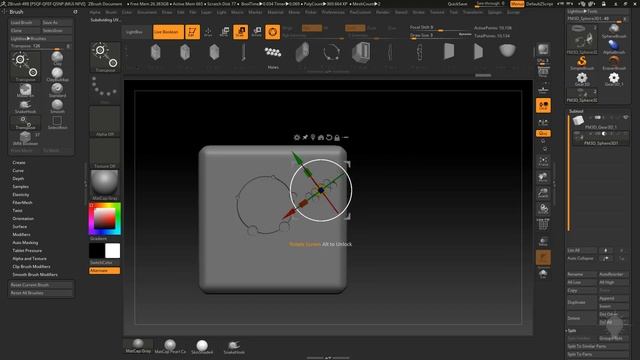Select the ClayBuildup brush icon
Viewport: 640px width, 360px height.
(x=57, y=74)
